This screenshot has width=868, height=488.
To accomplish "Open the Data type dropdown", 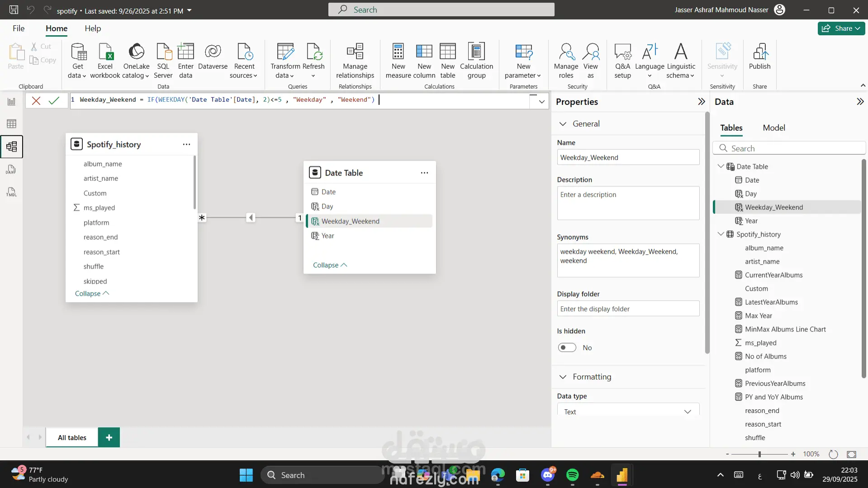I will pos(628,411).
